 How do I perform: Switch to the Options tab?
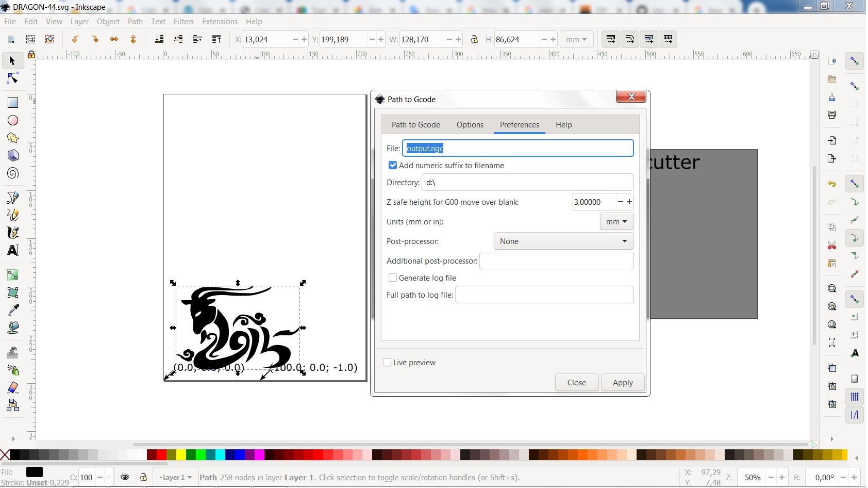[x=470, y=124]
